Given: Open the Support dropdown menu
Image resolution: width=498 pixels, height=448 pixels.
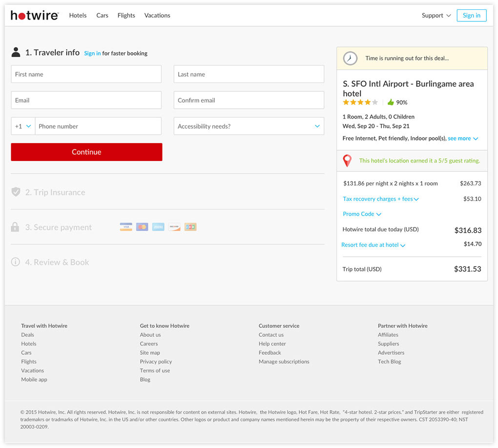Looking at the screenshot, I should (436, 16).
